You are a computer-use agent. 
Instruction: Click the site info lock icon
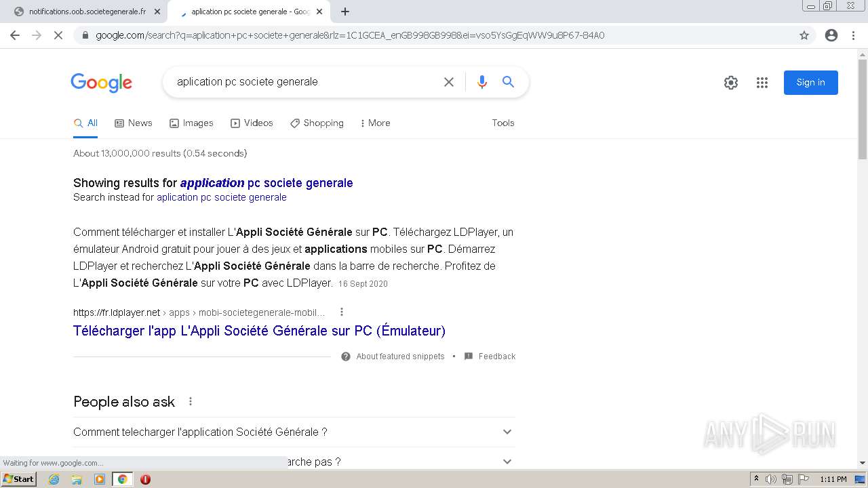[85, 35]
